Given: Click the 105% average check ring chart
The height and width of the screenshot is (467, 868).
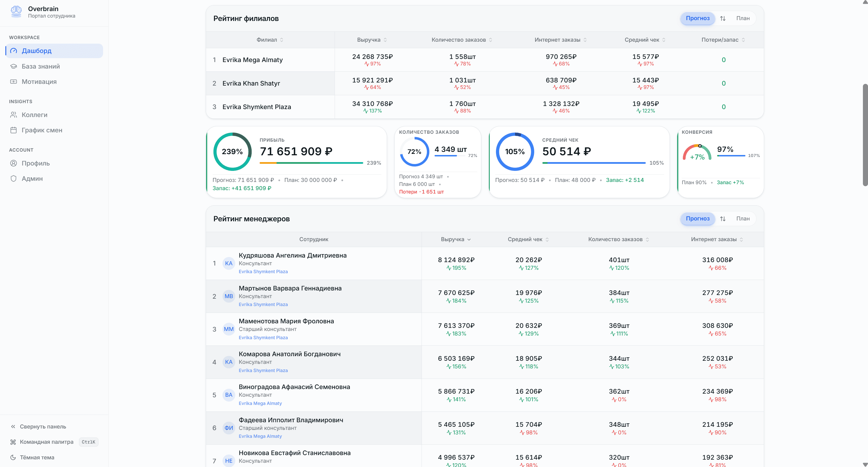Looking at the screenshot, I should [515, 152].
